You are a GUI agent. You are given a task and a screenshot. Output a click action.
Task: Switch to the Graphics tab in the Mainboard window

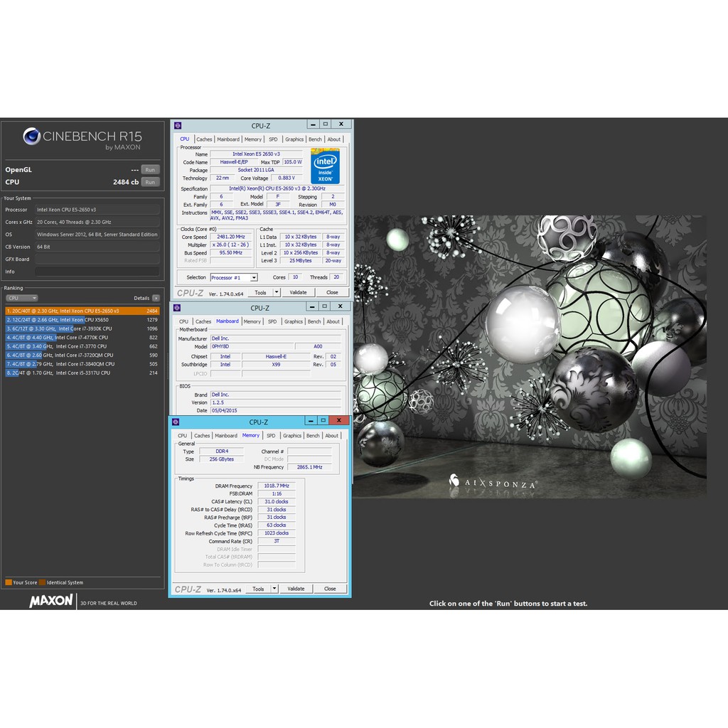point(293,321)
